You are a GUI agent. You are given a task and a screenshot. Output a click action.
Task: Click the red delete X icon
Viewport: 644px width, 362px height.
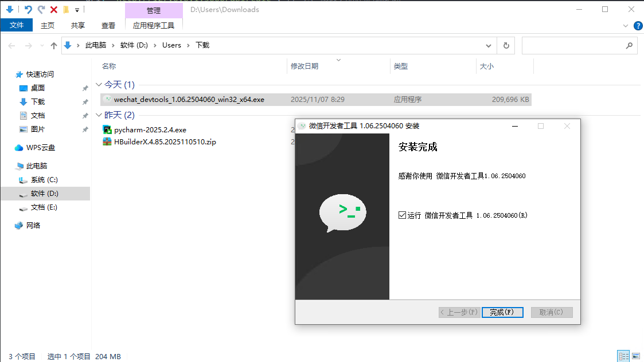(x=54, y=10)
